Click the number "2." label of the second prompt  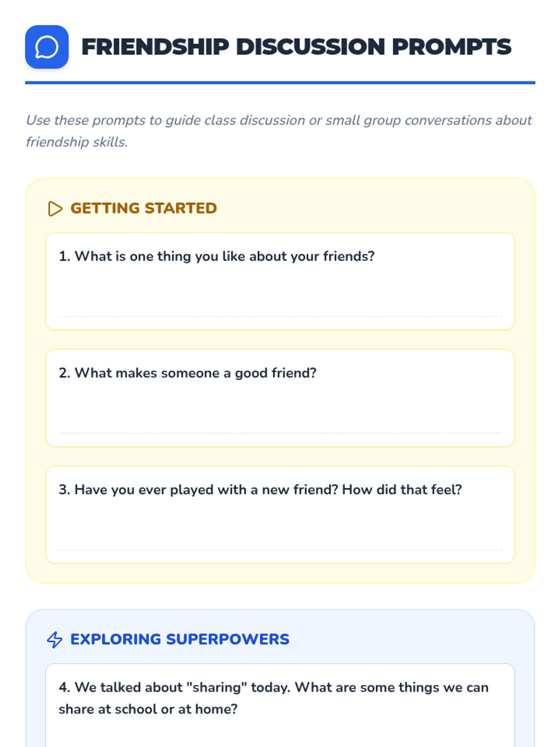pyautogui.click(x=64, y=373)
